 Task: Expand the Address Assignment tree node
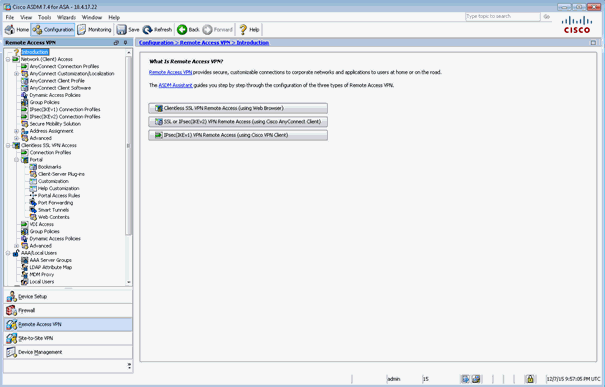(x=16, y=131)
